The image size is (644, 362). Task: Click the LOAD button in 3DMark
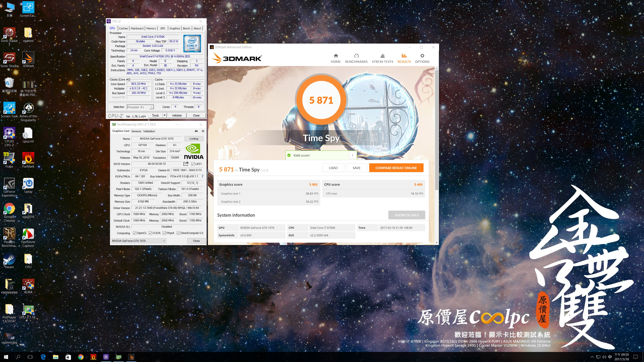click(333, 168)
